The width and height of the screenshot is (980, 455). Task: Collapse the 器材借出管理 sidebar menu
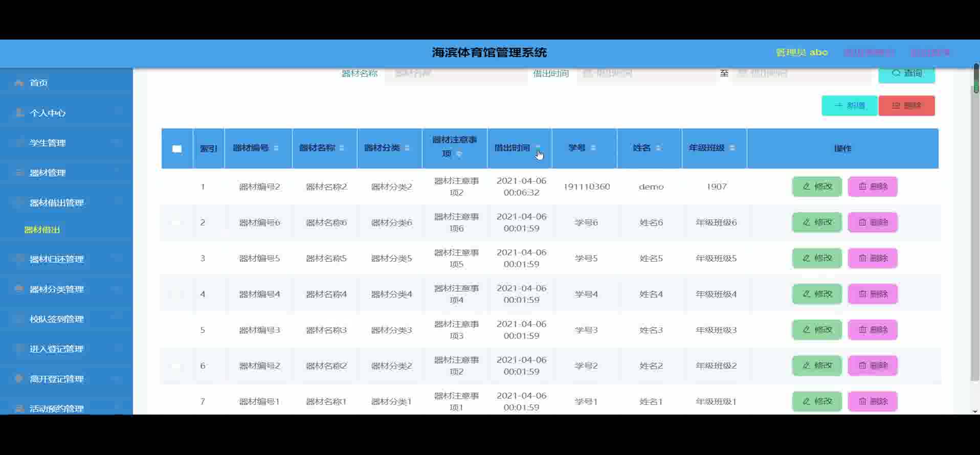(x=66, y=202)
